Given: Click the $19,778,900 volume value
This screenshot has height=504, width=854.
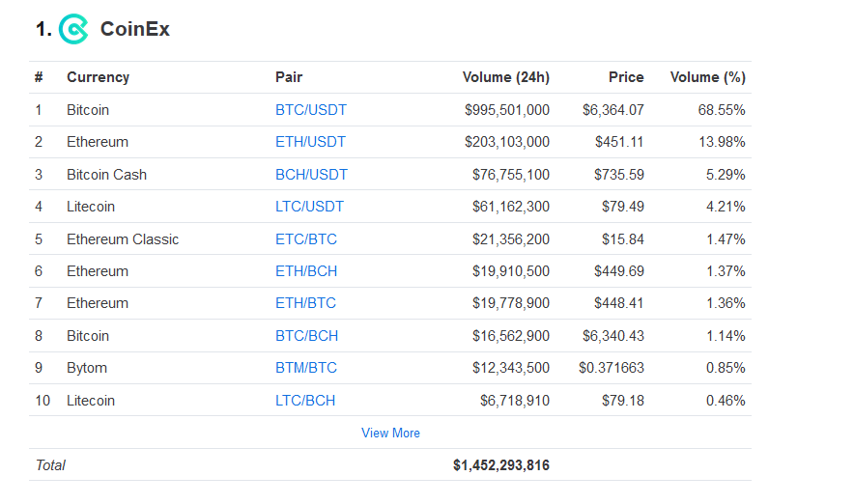Looking at the screenshot, I should (x=511, y=303).
